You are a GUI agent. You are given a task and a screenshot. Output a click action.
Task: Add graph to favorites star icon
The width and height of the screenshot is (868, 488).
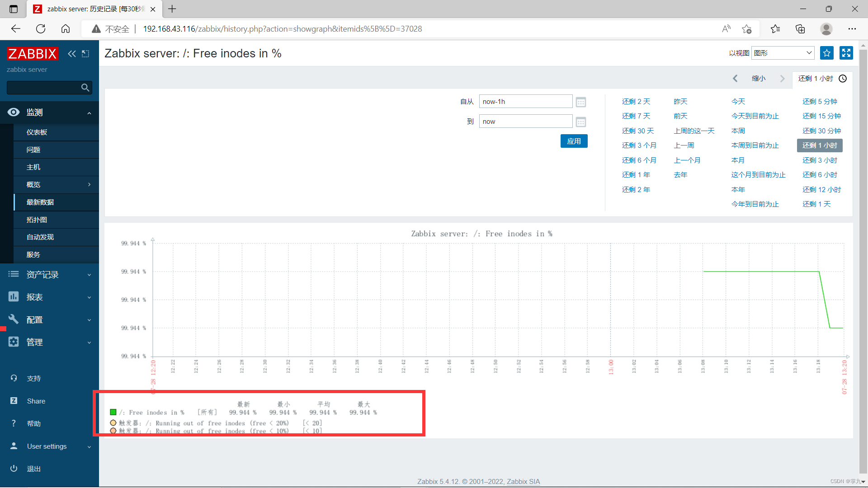[x=827, y=53]
